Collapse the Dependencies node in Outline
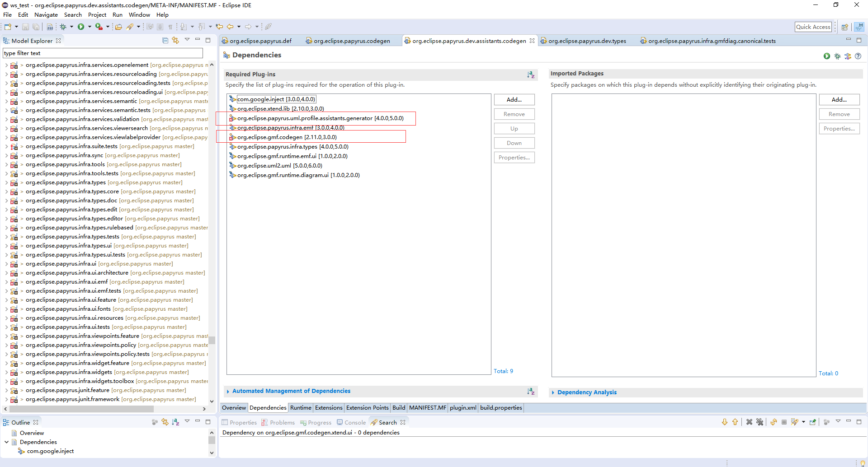868x467 pixels. coord(6,442)
